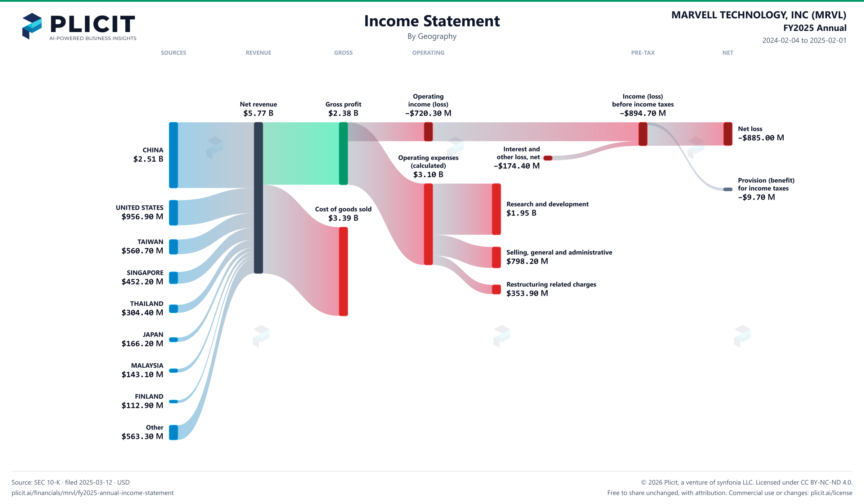This screenshot has height=504, width=864.
Task: Select the CHINA revenue source node
Action: click(174, 155)
